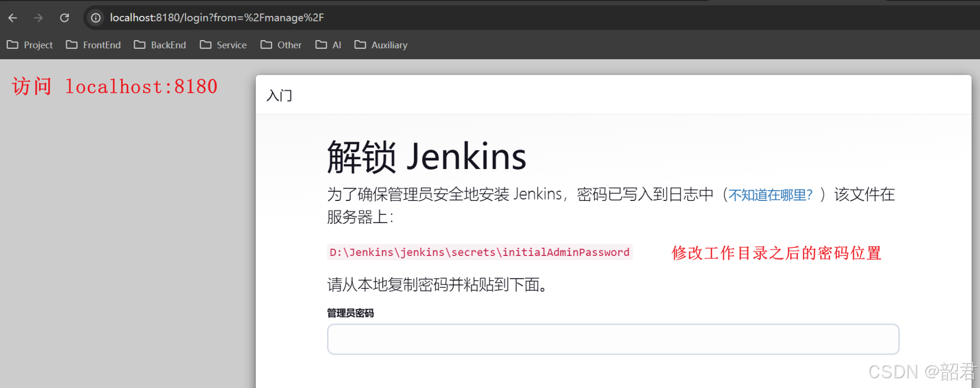
Task: Click the 解锁 Jenkins heading
Action: click(x=427, y=157)
